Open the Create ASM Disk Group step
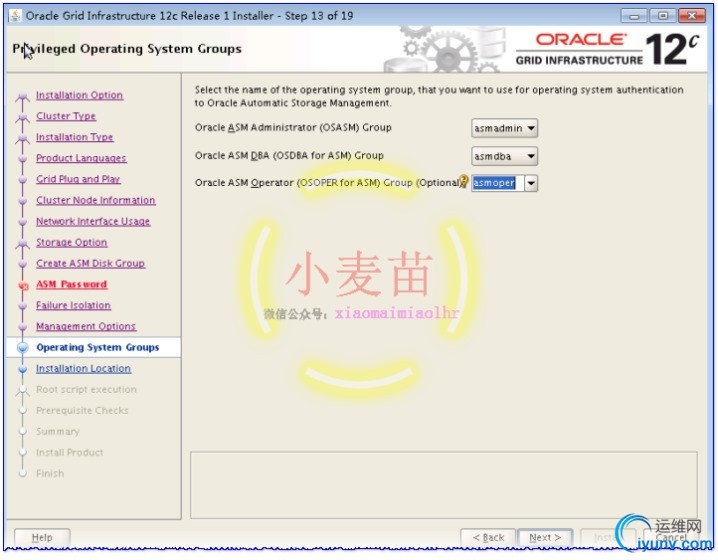 coord(90,264)
